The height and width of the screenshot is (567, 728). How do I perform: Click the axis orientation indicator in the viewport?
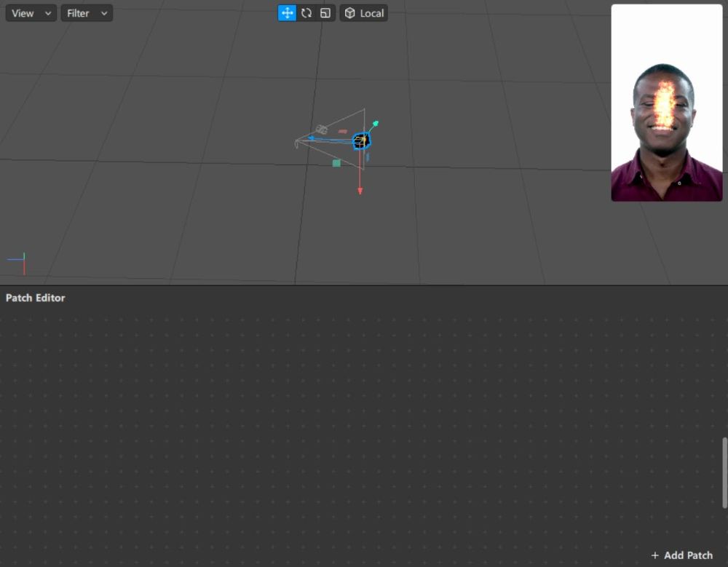17,263
